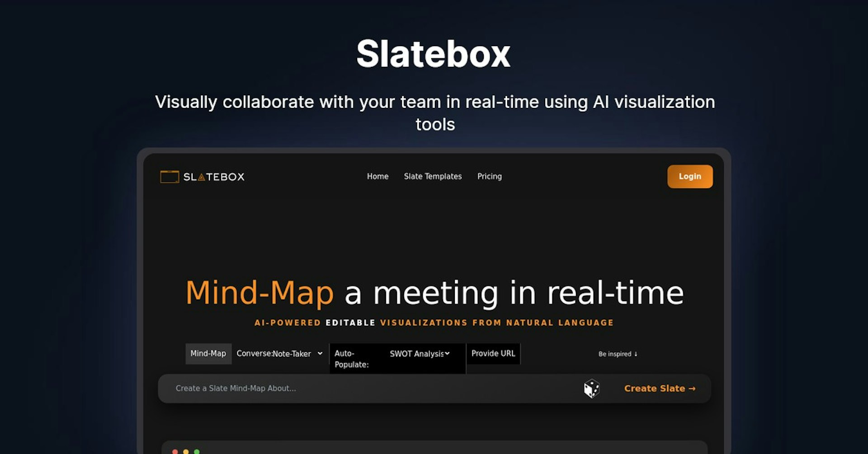Open the Home menu item
The width and height of the screenshot is (868, 454).
pos(377,176)
